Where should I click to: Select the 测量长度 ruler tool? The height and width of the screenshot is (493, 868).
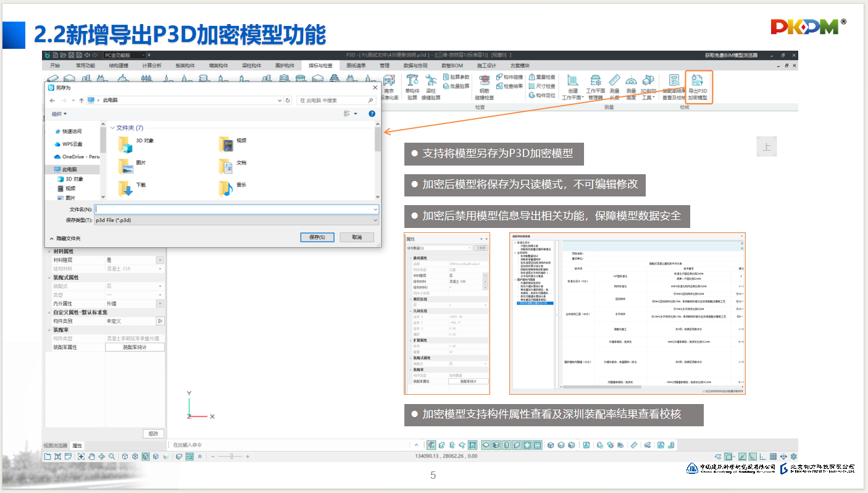coord(614,86)
